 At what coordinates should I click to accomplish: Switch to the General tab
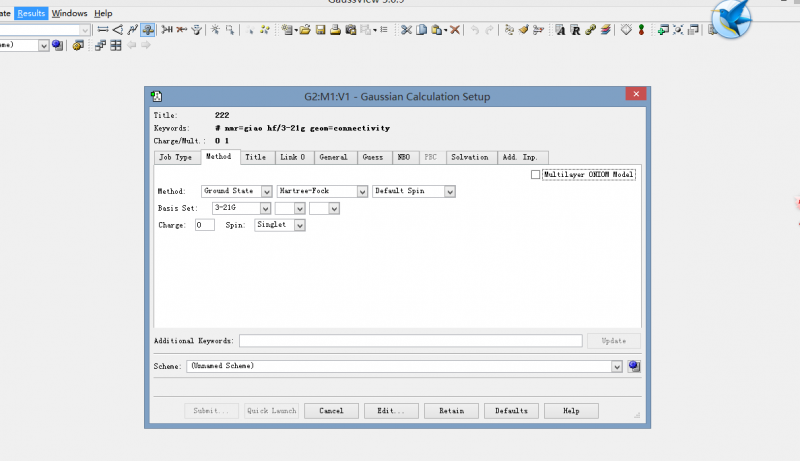(x=333, y=157)
